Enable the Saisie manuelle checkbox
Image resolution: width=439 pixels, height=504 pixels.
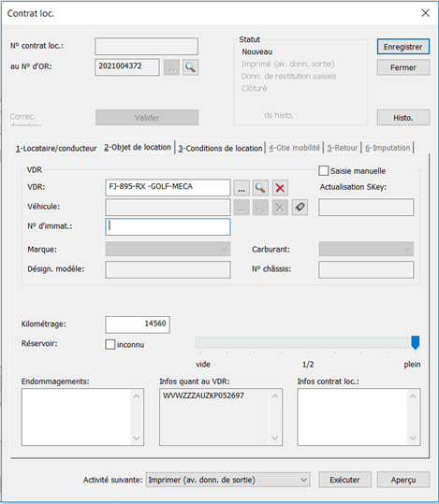pos(324,171)
